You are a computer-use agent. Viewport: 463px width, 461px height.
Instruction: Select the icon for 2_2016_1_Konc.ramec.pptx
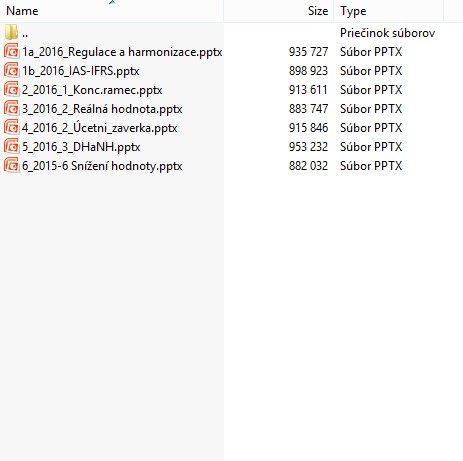click(11, 90)
